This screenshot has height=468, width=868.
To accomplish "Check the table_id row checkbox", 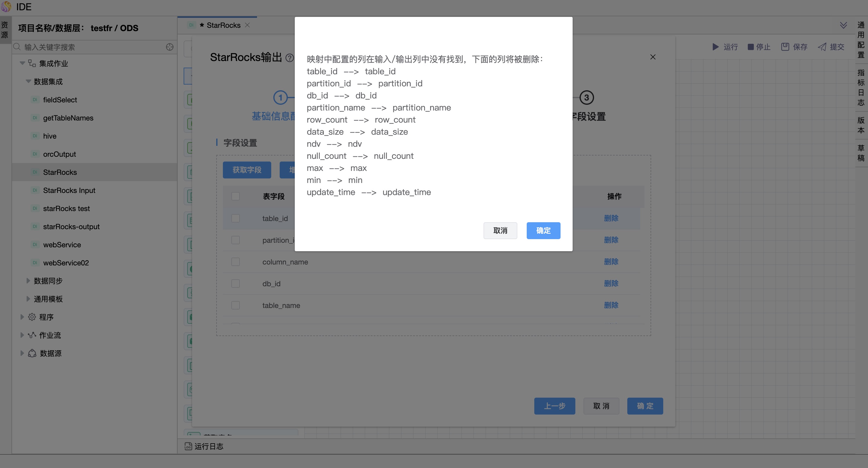I will (236, 218).
